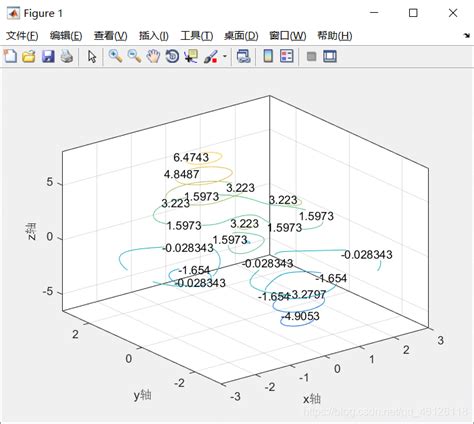Screen dimensions: 474x424
Task: Enable the Rotate 3D tool
Action: coord(172,56)
